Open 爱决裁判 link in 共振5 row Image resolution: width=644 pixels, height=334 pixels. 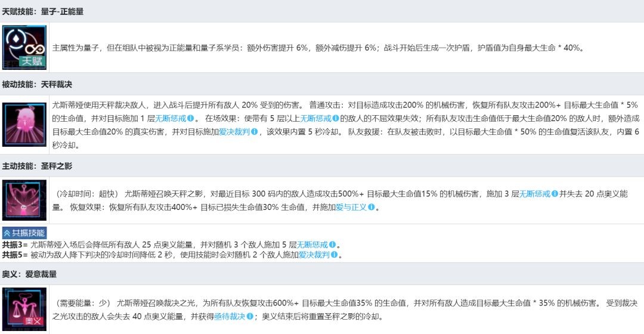[x=314, y=255]
